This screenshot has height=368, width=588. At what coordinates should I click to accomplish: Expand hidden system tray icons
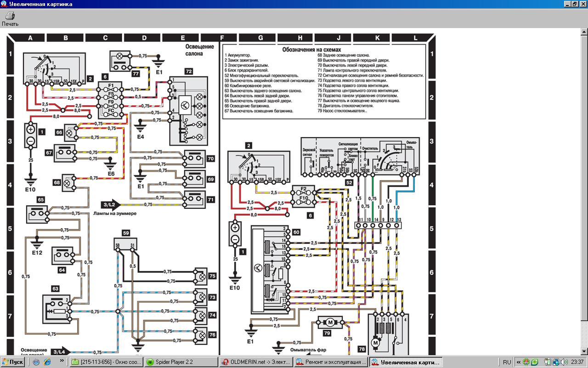pyautogui.click(x=519, y=362)
